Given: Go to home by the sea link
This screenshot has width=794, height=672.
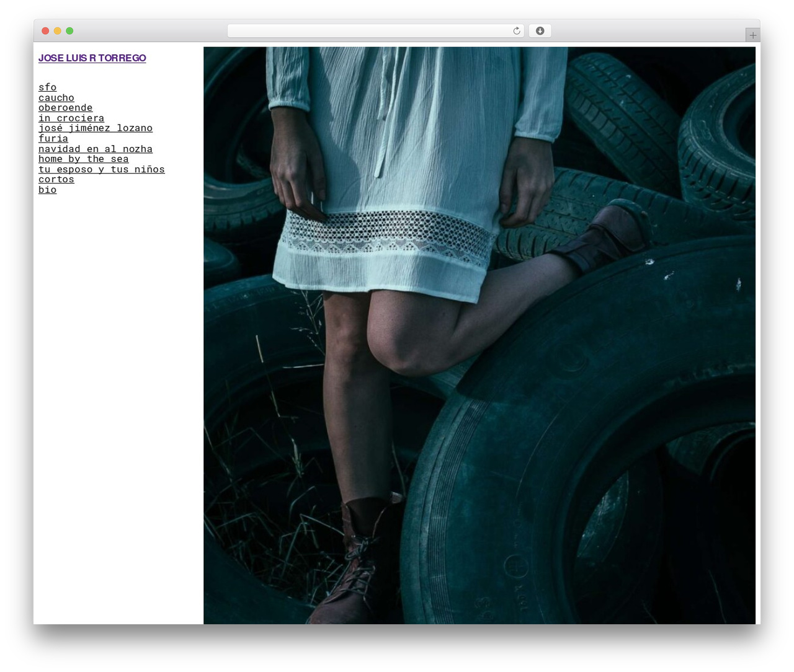Looking at the screenshot, I should click(x=84, y=159).
